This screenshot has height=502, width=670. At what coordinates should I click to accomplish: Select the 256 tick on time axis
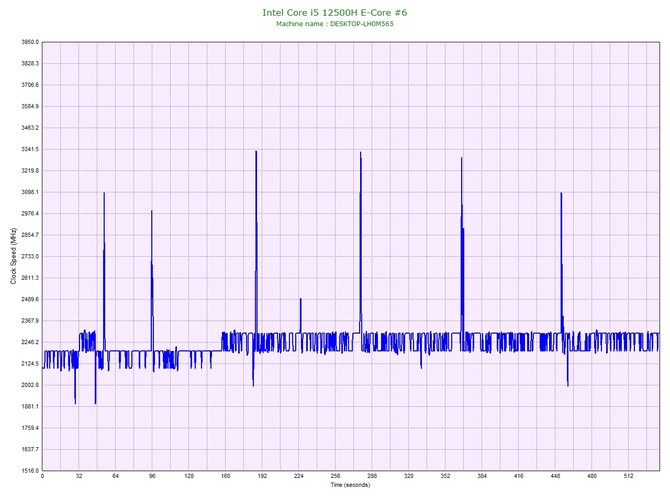[x=335, y=477]
